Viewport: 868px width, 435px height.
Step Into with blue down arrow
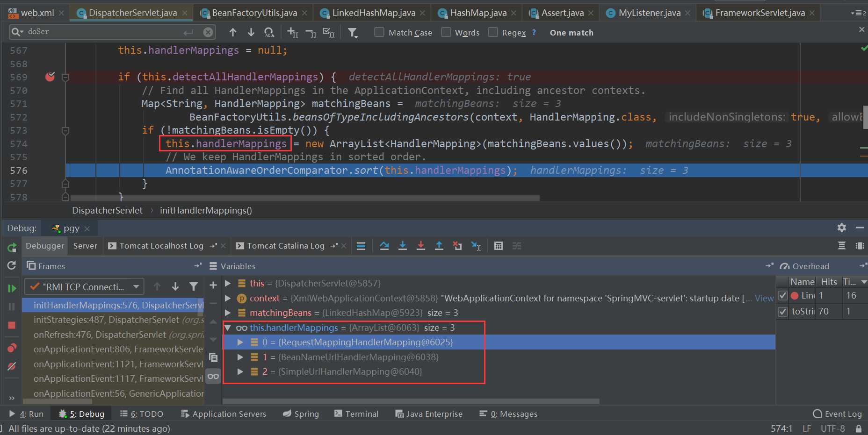pyautogui.click(x=403, y=246)
